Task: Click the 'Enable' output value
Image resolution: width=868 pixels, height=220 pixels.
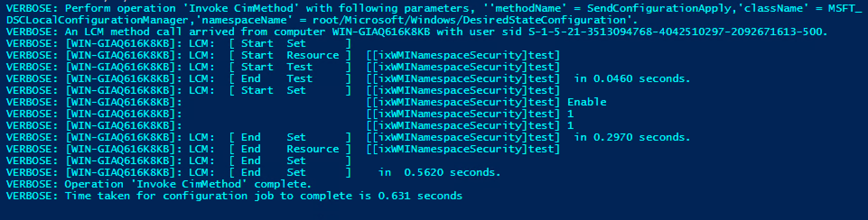Action: click(587, 102)
